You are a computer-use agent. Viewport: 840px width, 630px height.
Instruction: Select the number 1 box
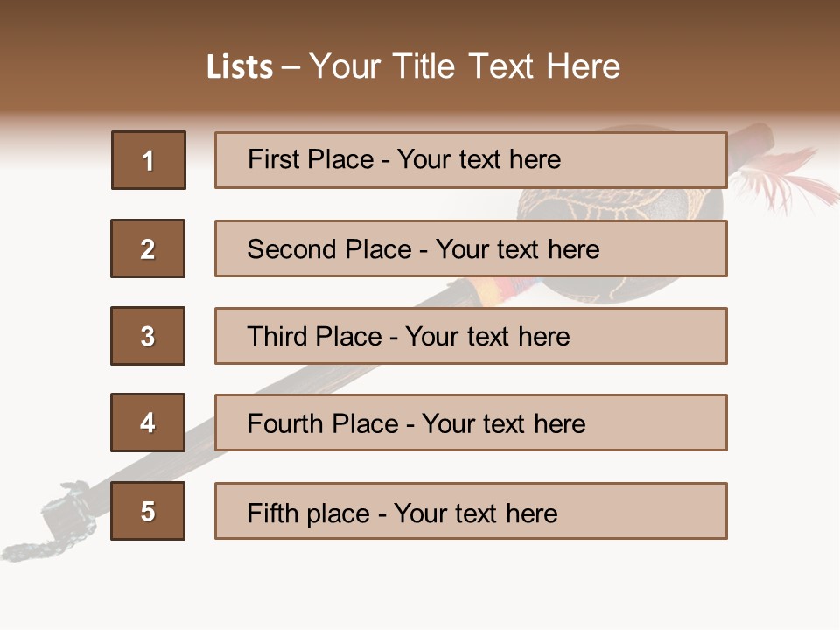coord(149,160)
